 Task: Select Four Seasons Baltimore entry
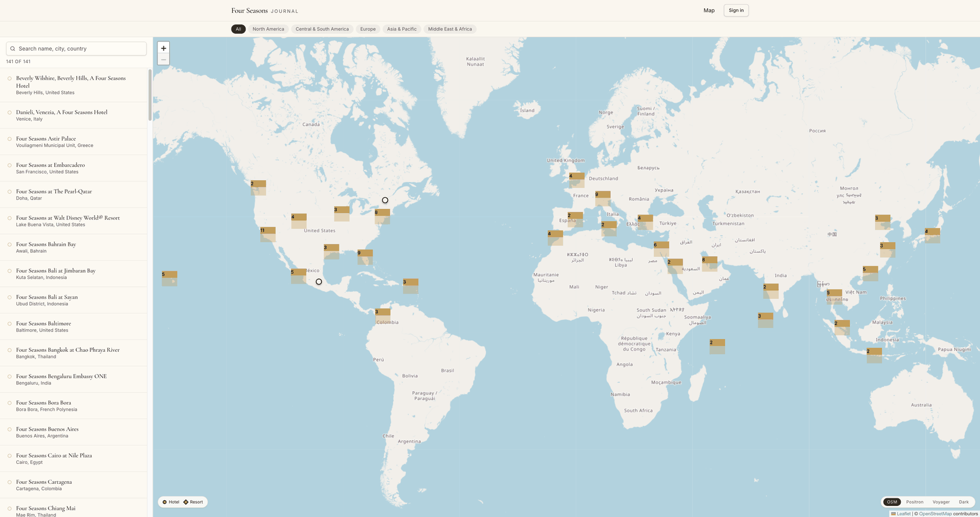click(x=73, y=327)
